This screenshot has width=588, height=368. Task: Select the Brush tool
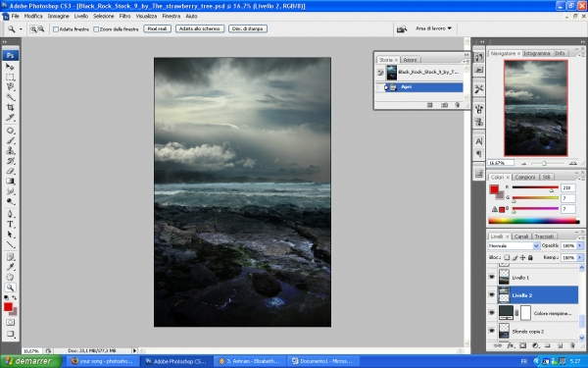pyautogui.click(x=10, y=140)
